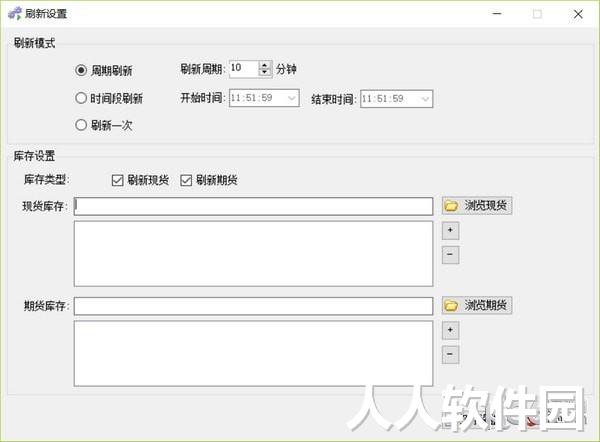This screenshot has width=600, height=442.
Task: Close the 刷新设置 dialog
Action: pos(578,14)
